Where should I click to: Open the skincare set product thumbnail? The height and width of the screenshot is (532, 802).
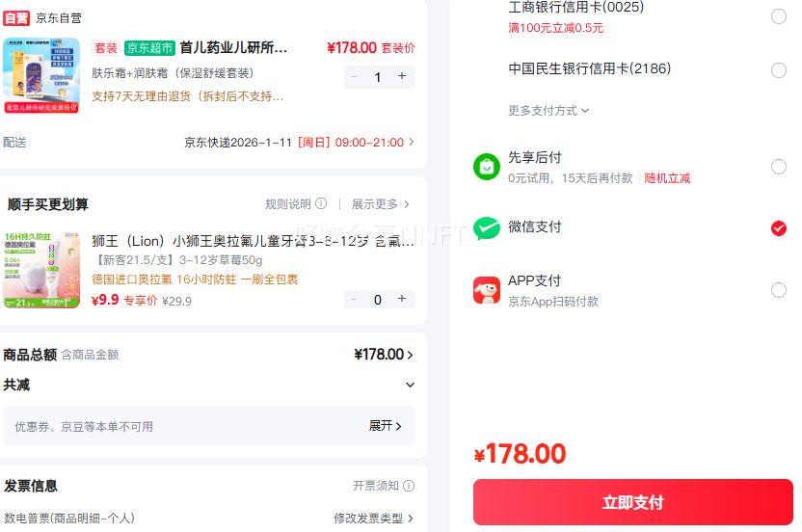[41, 75]
